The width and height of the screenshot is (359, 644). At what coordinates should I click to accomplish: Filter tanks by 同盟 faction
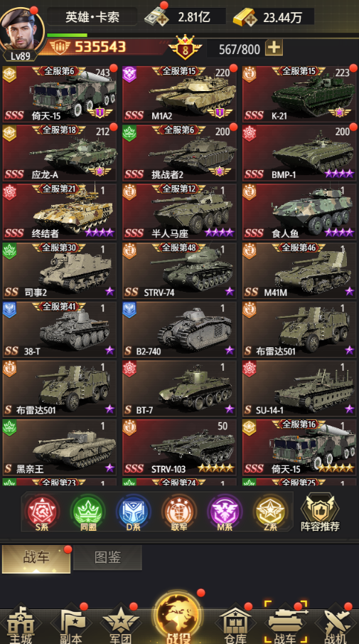88,512
